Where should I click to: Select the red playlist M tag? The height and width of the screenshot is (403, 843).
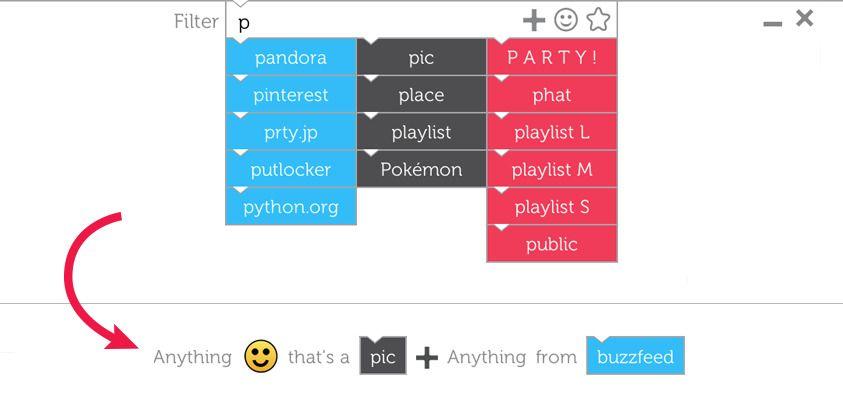(552, 169)
